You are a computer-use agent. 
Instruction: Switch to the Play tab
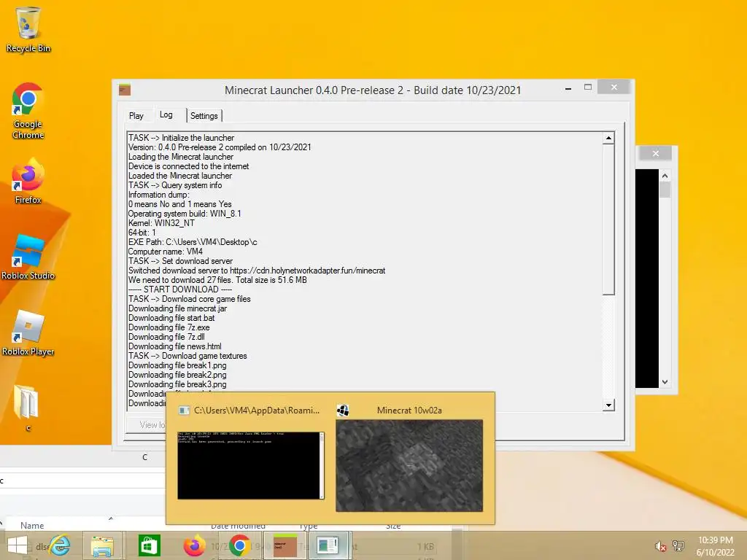[x=136, y=116]
